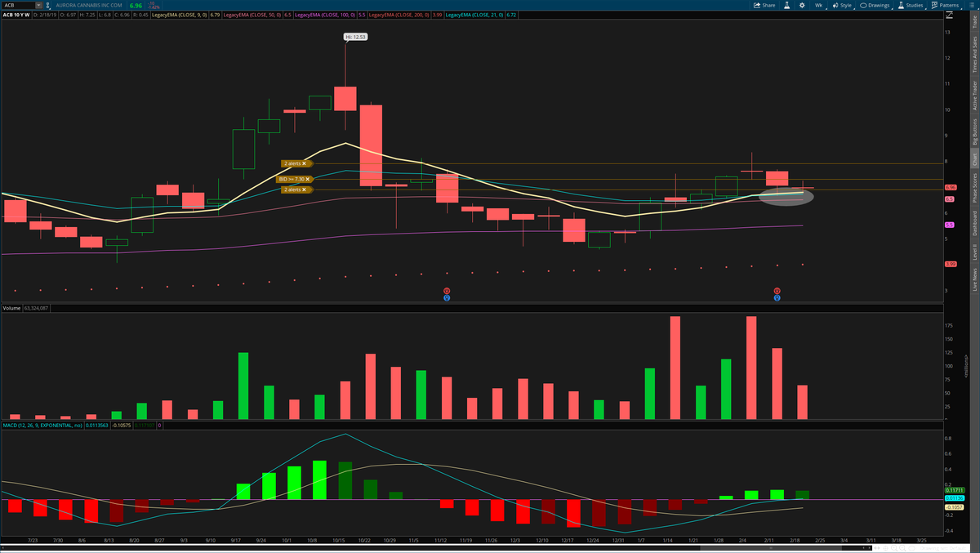Remove the upper '2 alerts' marker

coord(304,163)
